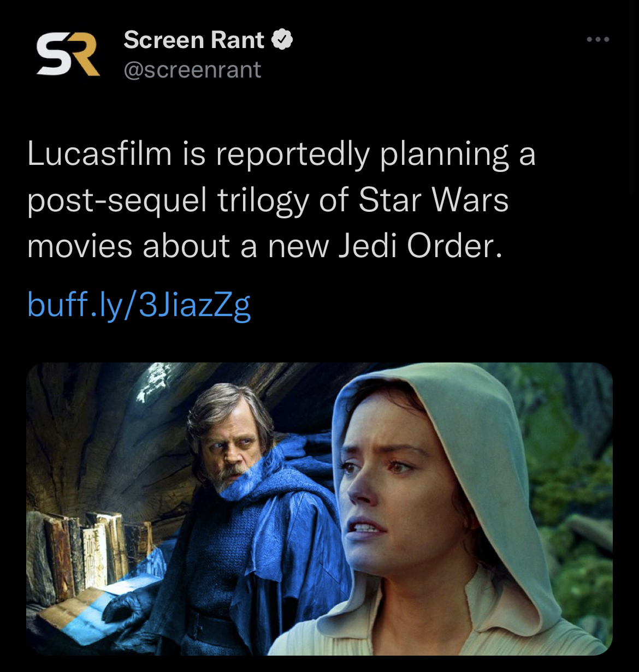Tap the tweet text about Lucasfilm

click(281, 200)
